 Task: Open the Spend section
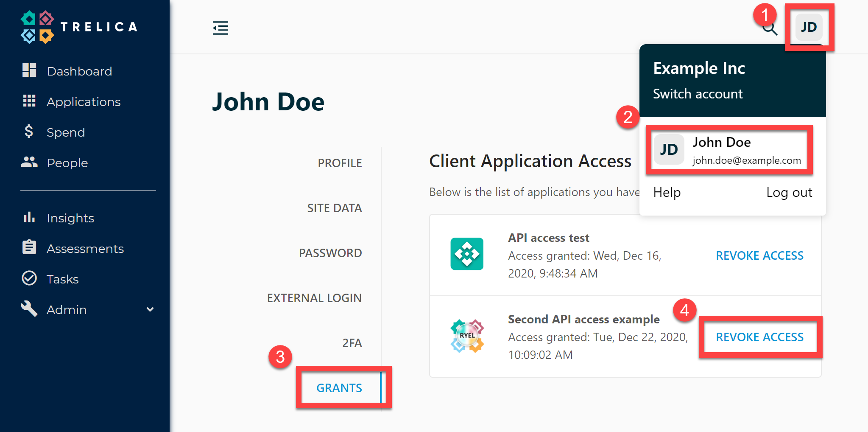pyautogui.click(x=66, y=132)
